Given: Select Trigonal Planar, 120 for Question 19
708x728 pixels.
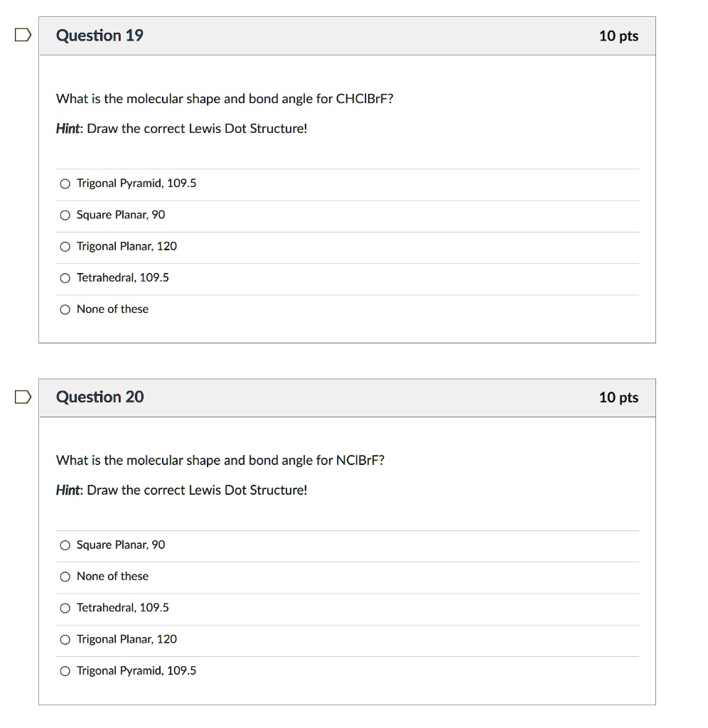Looking at the screenshot, I should (65, 246).
